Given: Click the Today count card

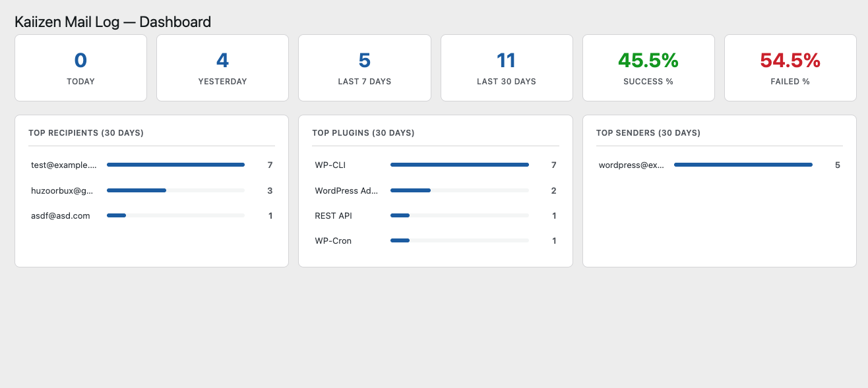Looking at the screenshot, I should click(x=80, y=68).
